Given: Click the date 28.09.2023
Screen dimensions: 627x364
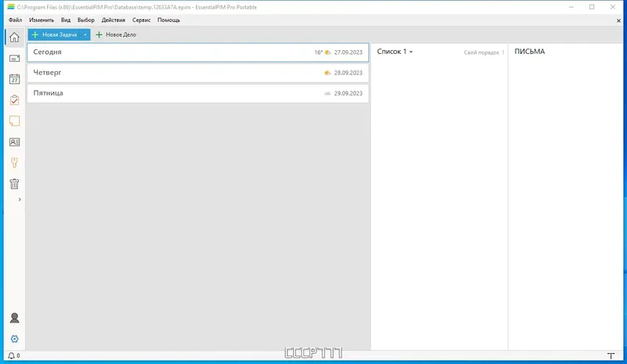Looking at the screenshot, I should click(x=348, y=73).
